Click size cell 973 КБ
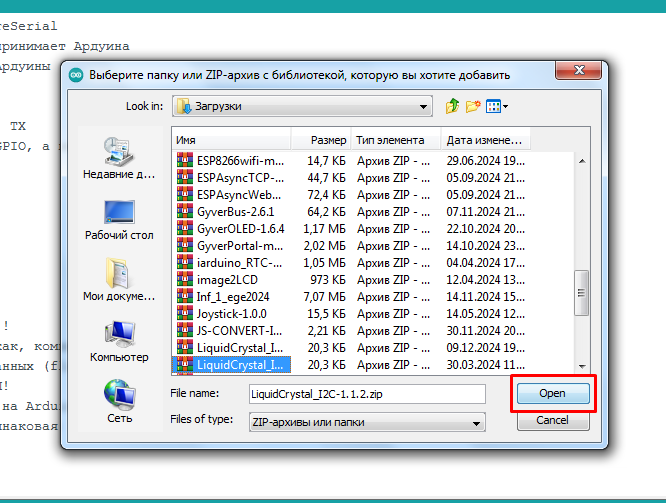This screenshot has width=666, height=503. click(328, 280)
